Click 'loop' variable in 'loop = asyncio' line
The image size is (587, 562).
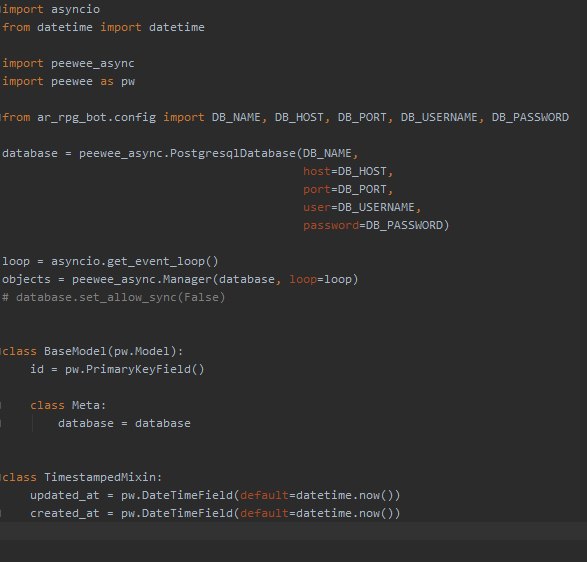pyautogui.click(x=16, y=261)
